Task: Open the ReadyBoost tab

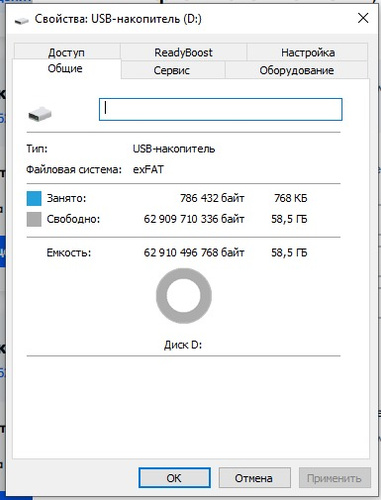Action: tap(183, 52)
